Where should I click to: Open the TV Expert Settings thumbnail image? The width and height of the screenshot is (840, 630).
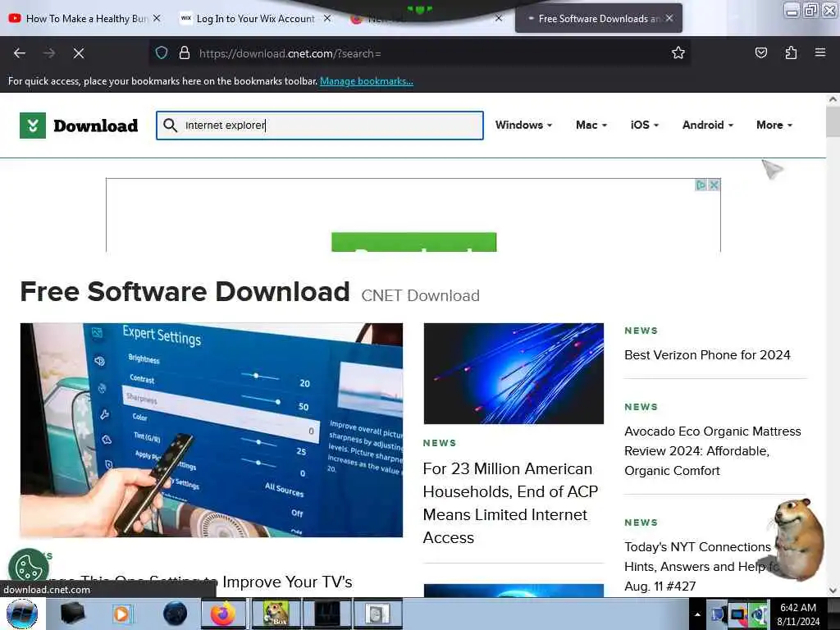tap(211, 430)
